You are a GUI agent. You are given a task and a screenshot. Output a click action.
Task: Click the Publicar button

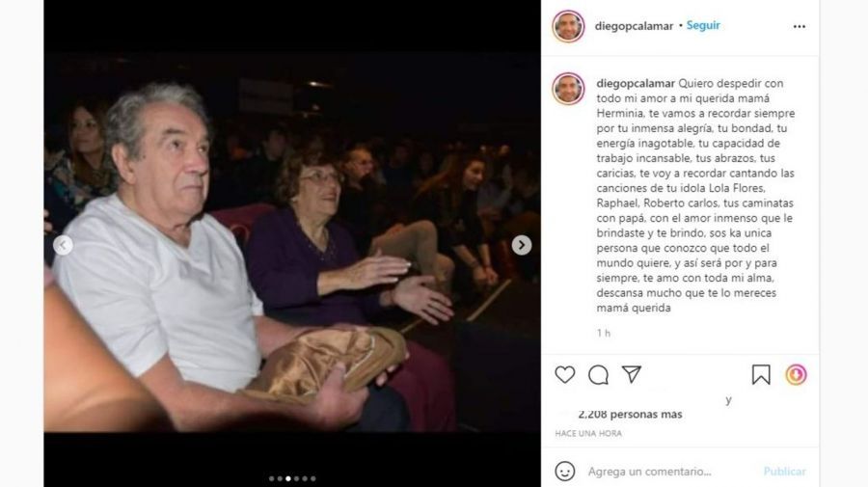click(x=784, y=472)
